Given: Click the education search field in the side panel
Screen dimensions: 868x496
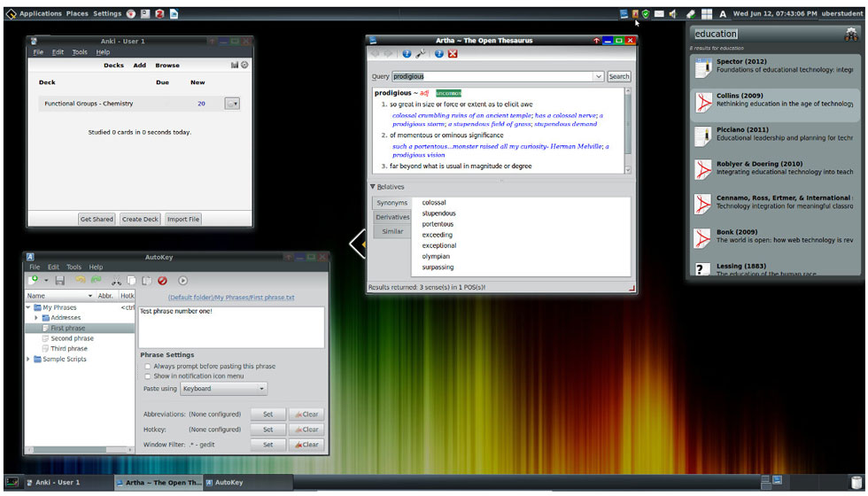Looking at the screenshot, I should pos(767,35).
